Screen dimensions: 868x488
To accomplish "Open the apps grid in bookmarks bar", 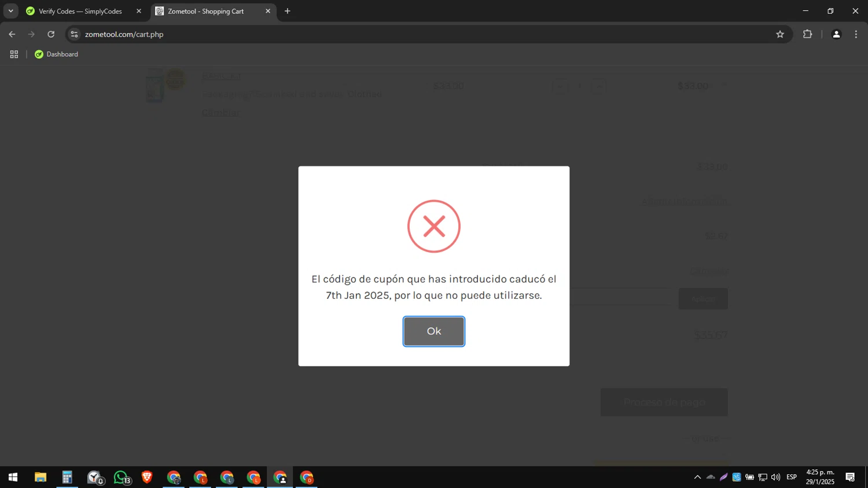I will [14, 54].
